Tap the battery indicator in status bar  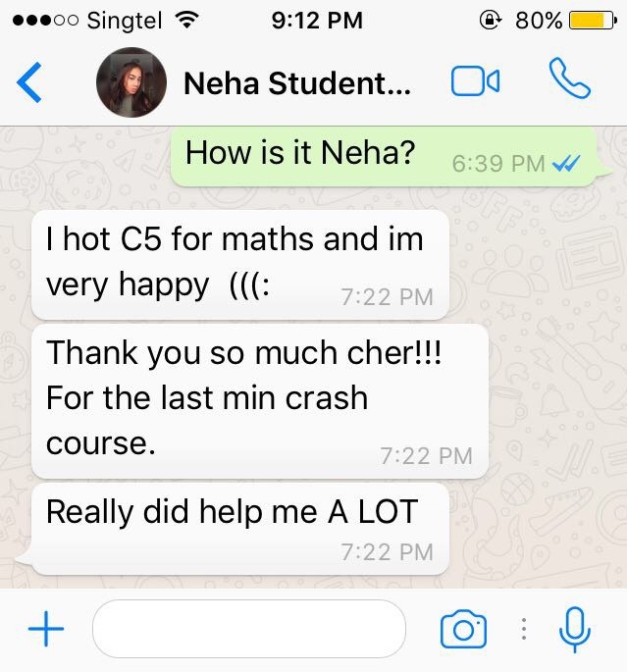(593, 21)
